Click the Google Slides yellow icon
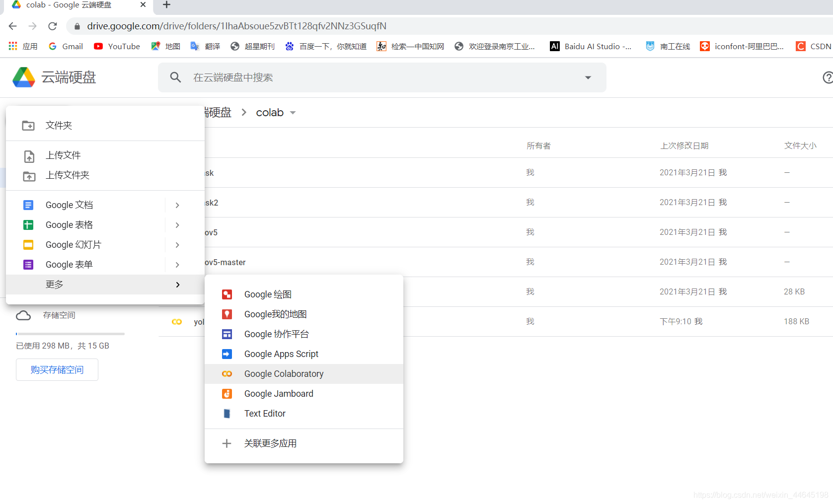Screen dimensions: 833x504 [x=28, y=245]
